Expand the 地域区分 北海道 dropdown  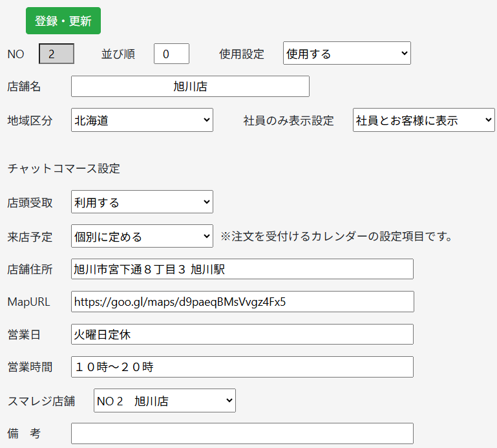(x=142, y=120)
